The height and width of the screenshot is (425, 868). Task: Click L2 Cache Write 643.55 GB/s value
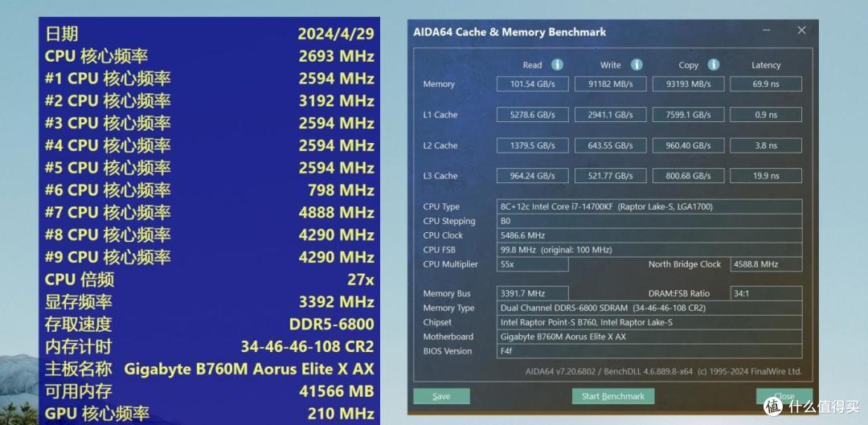[611, 145]
